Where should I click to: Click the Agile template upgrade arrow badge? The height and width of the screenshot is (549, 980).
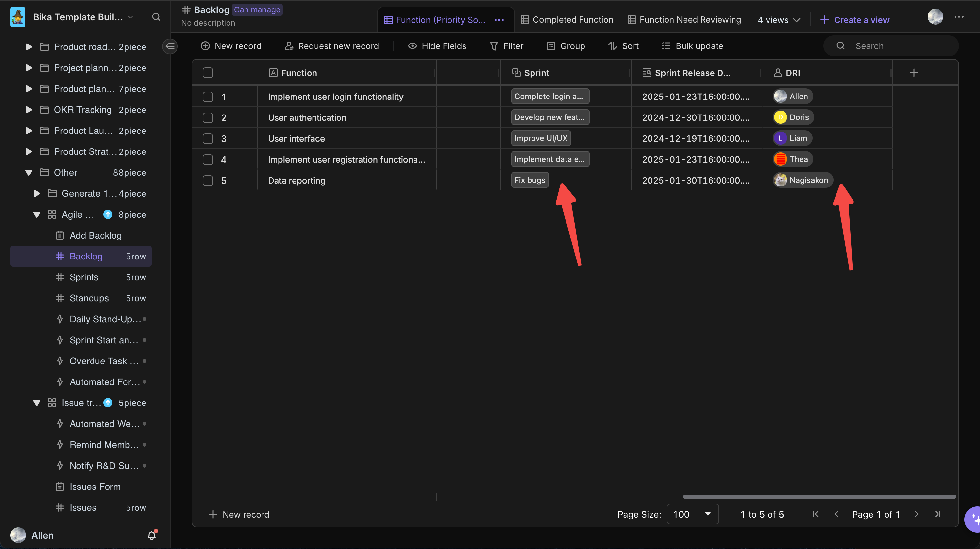pyautogui.click(x=108, y=214)
